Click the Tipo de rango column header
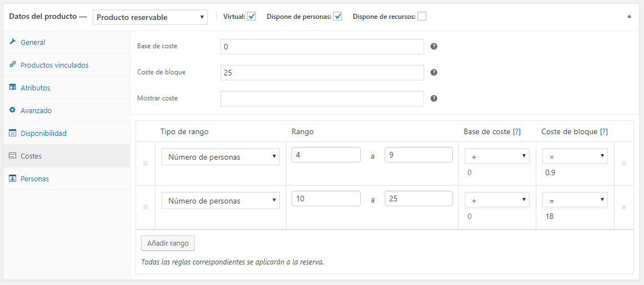 pyautogui.click(x=184, y=131)
